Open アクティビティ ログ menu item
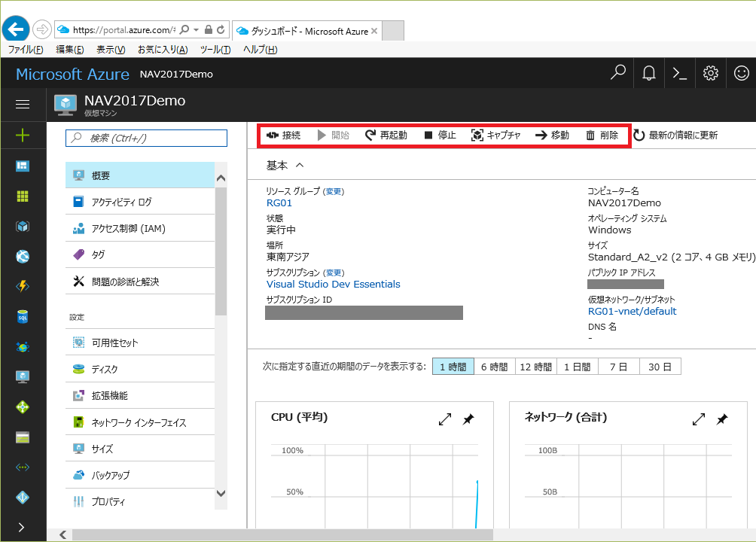Image resolution: width=756 pixels, height=542 pixels. (140, 202)
